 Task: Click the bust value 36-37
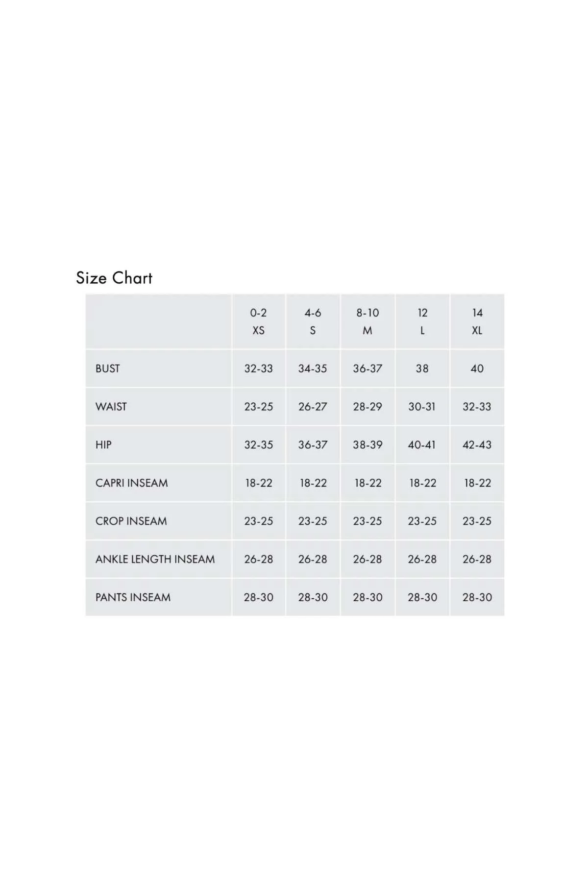click(367, 368)
